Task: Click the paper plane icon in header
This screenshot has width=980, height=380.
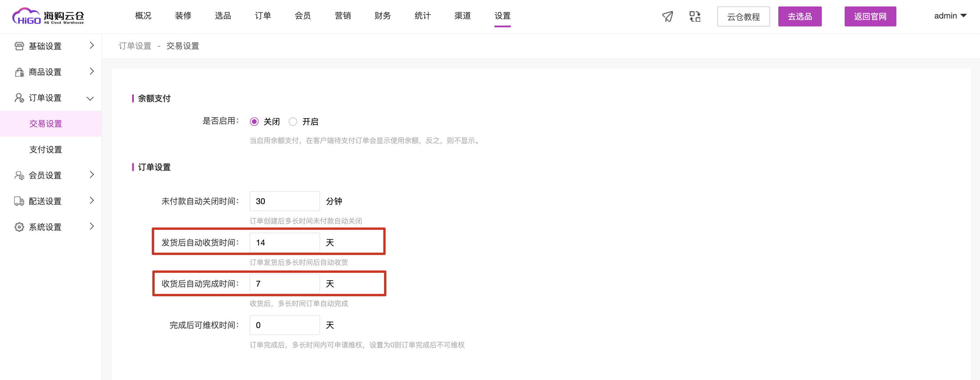Action: click(x=667, y=16)
